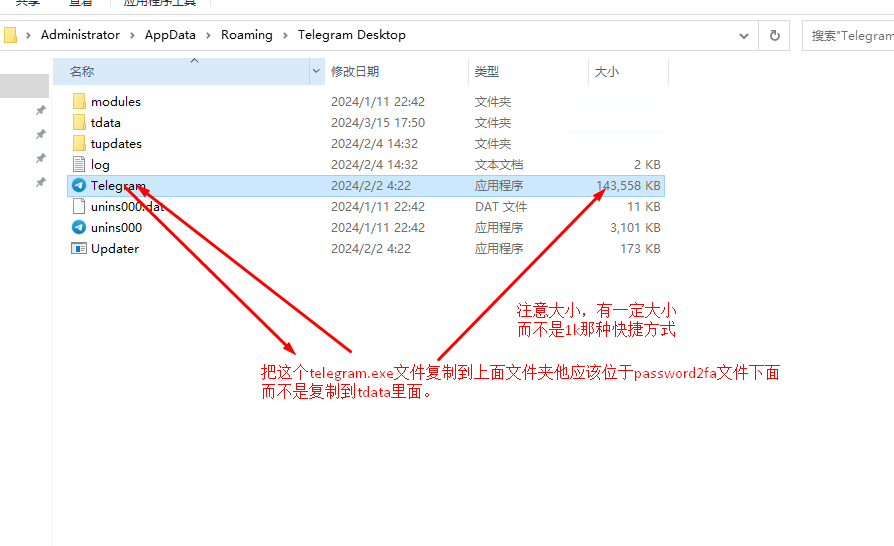Select the log file name
The image size is (894, 546).
click(x=100, y=165)
